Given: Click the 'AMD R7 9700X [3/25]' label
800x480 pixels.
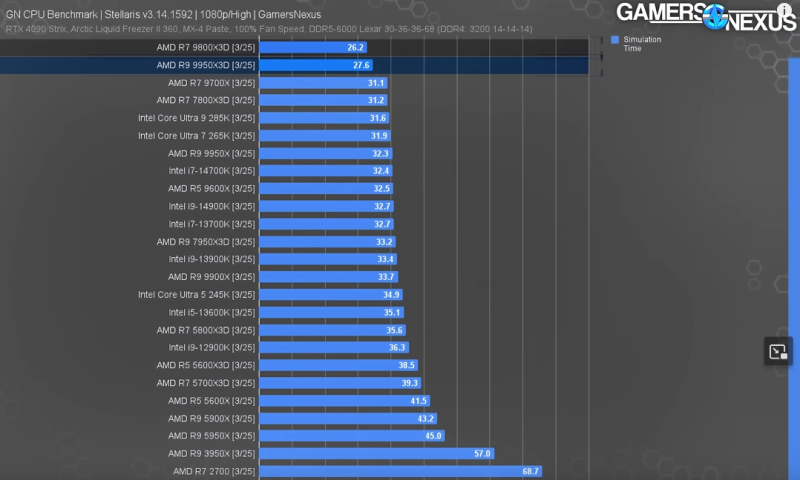Looking at the screenshot, I should (x=212, y=83).
